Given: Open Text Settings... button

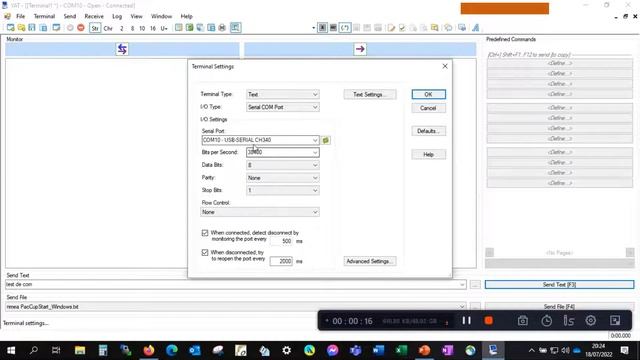Looking at the screenshot, I should click(x=369, y=94).
